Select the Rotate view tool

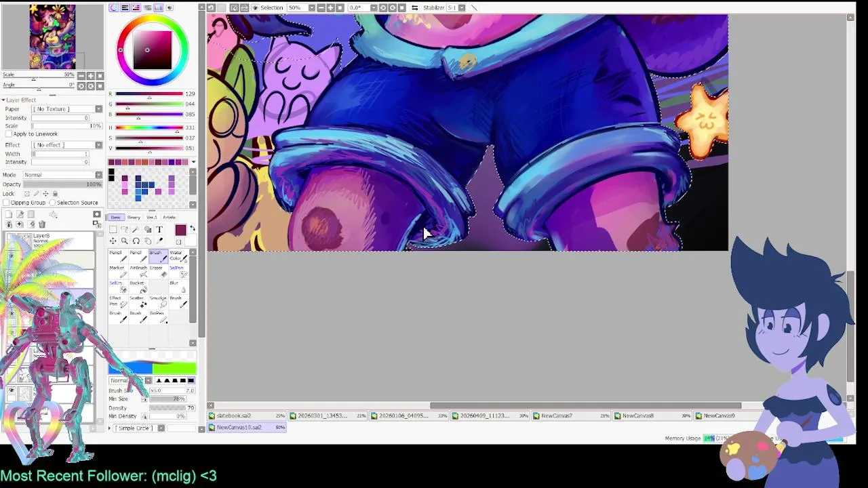(x=136, y=241)
